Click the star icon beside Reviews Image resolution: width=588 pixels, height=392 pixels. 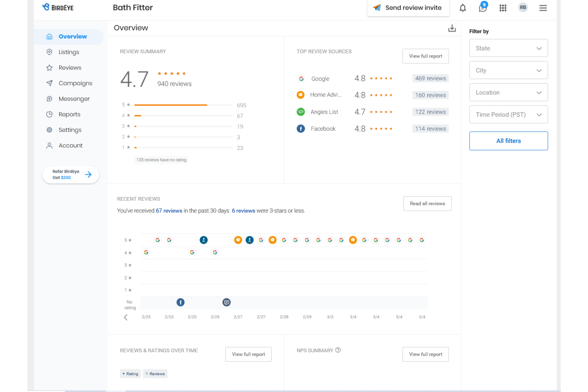[49, 68]
